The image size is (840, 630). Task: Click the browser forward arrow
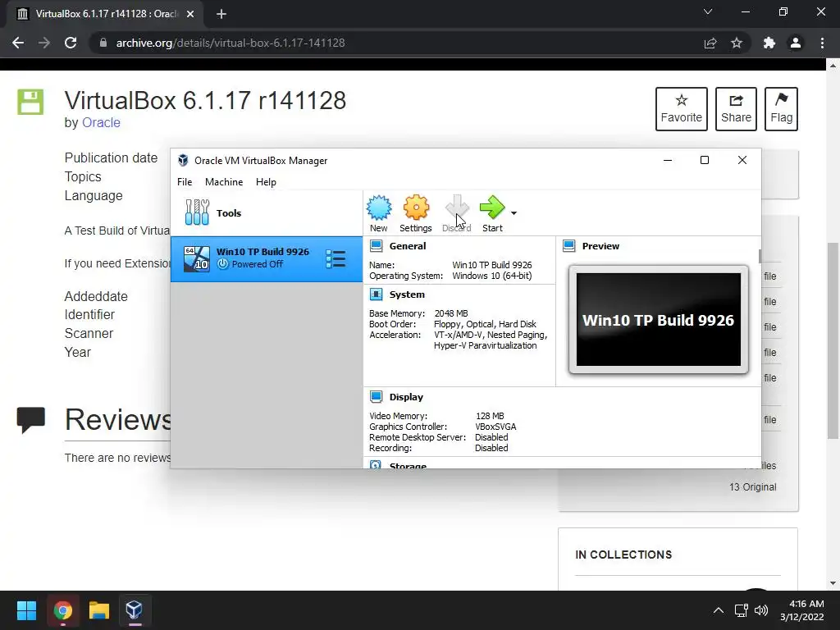[x=44, y=43]
